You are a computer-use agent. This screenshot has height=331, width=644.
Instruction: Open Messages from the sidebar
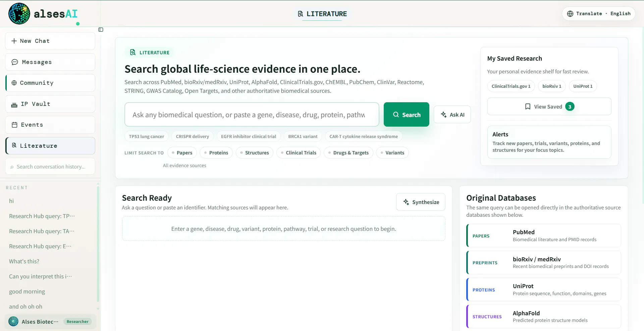point(50,62)
